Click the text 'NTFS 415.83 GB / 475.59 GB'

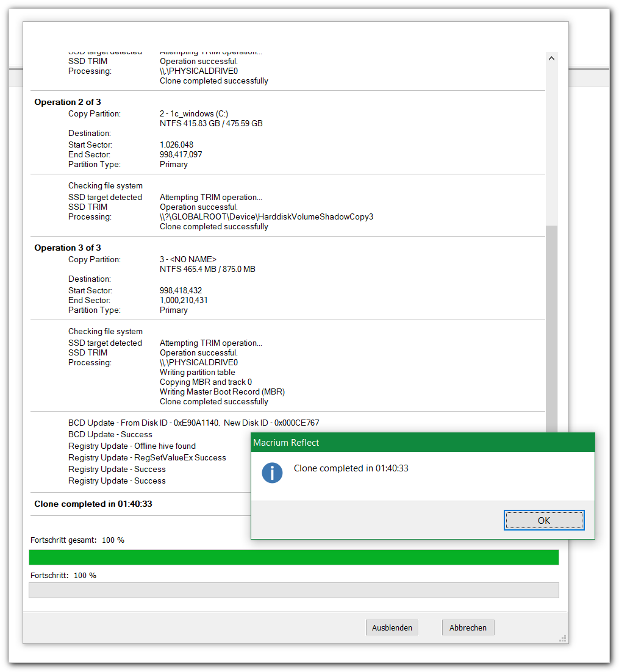point(211,123)
